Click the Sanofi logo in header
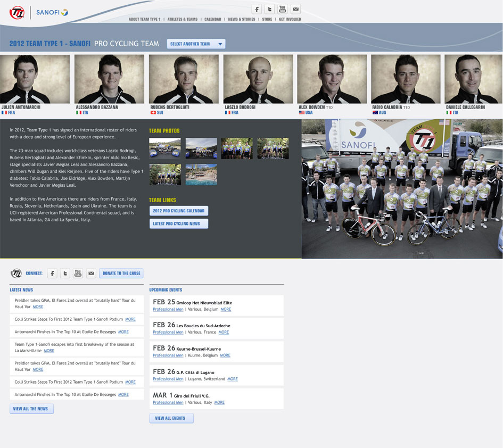The image size is (503, 448). (x=52, y=13)
